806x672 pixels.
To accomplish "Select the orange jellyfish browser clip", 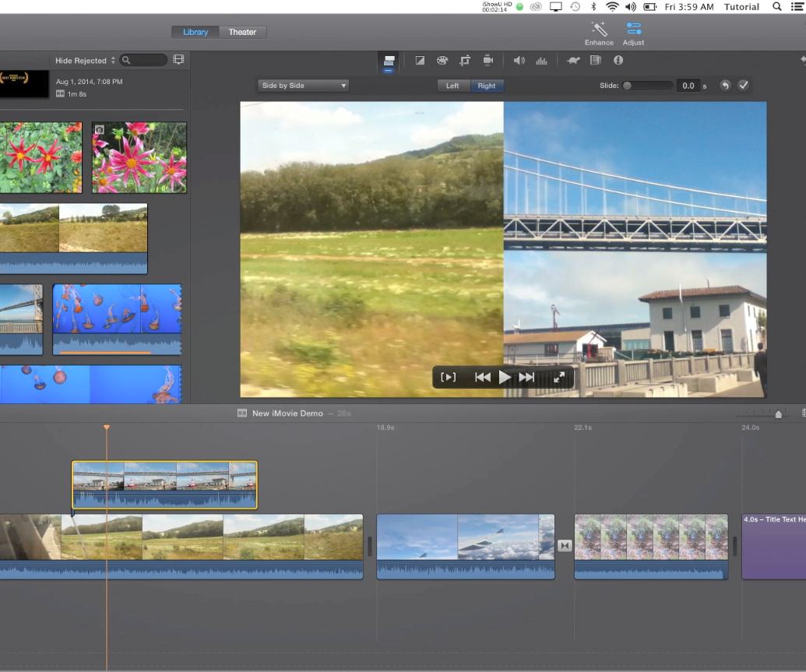I will click(117, 319).
